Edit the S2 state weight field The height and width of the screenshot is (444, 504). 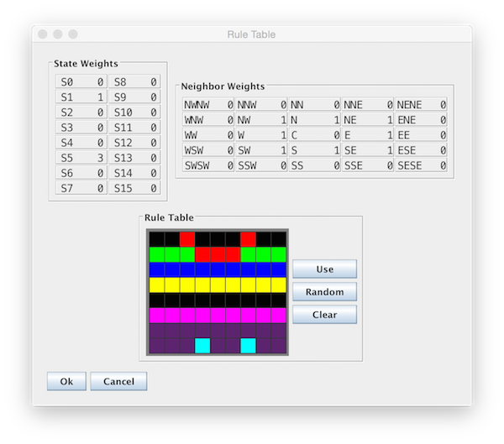81,112
